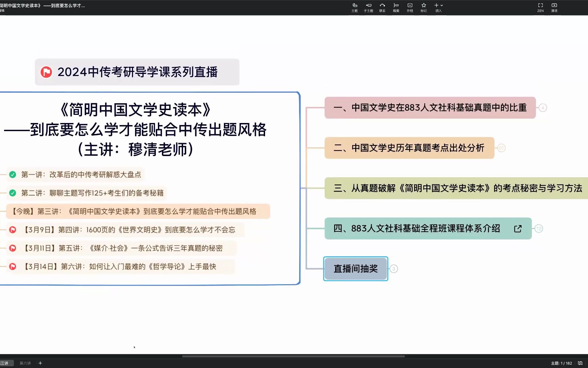Click the horizontal scrollbar thumb at bottom
Image resolution: width=588 pixels, height=368 pixels.
tap(293, 356)
